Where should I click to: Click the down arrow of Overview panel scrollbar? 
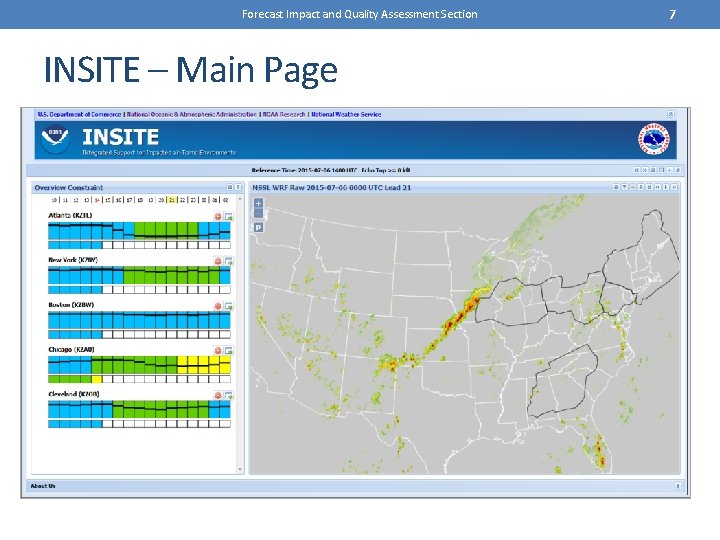pyautogui.click(x=240, y=469)
